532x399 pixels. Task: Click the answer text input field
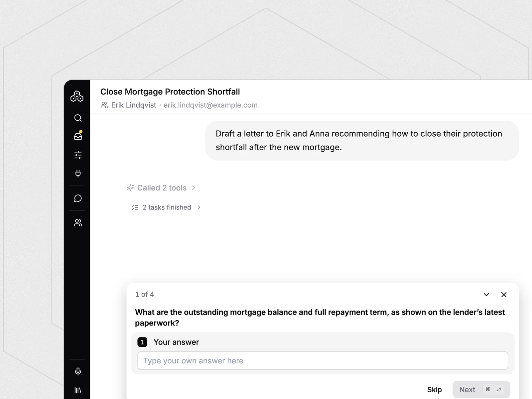323,361
